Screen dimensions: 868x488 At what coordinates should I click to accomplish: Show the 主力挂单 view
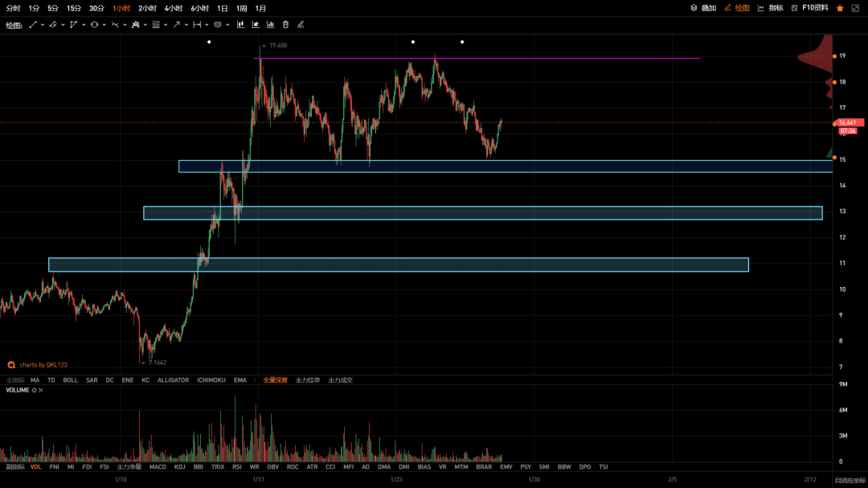point(308,380)
